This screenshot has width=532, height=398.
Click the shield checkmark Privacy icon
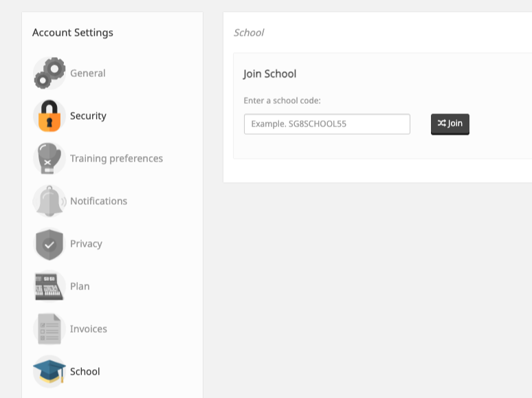pyautogui.click(x=49, y=244)
